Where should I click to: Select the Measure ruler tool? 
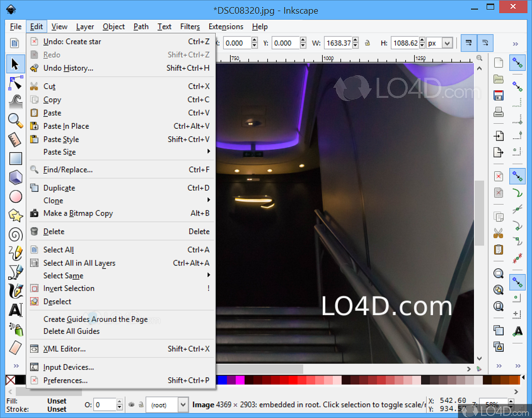coord(15,139)
